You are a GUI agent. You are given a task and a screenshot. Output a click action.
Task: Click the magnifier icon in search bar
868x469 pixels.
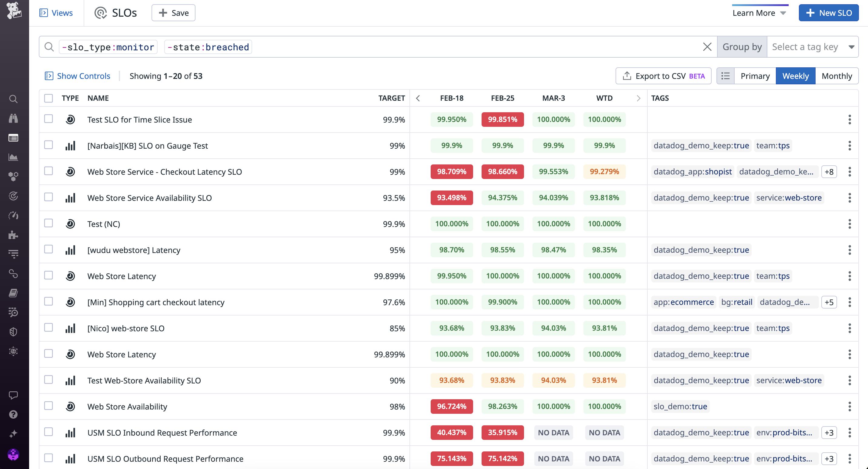pyautogui.click(x=49, y=47)
